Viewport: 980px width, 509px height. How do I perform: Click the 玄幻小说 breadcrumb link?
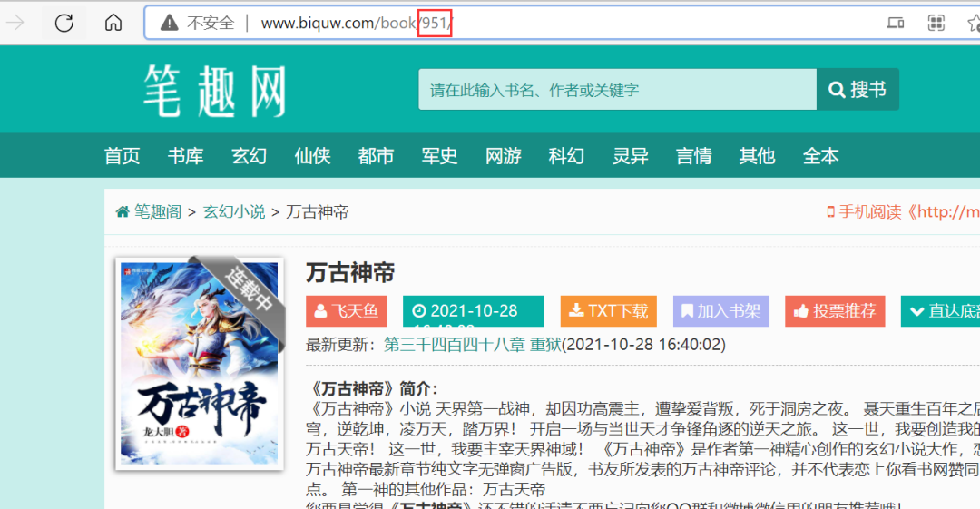coord(234,212)
